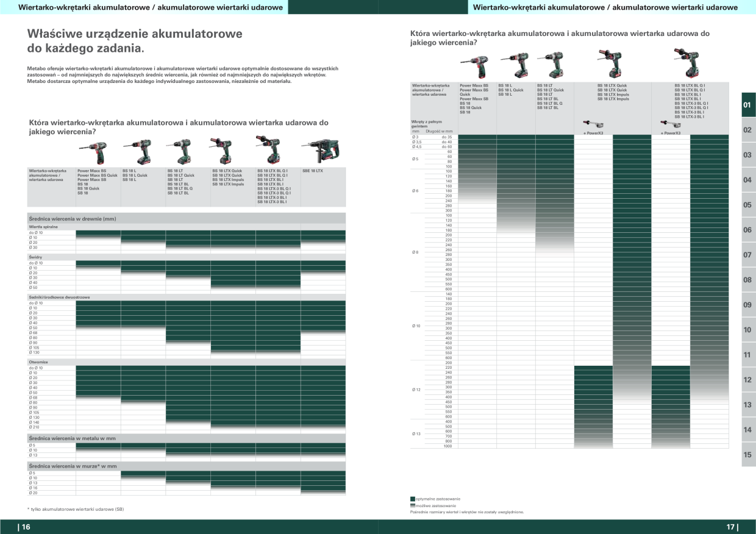Image resolution: width=756 pixels, height=534 pixels.
Task: Click the footnote 'tylko akumulatorowe wiertarki udarowe (SB)'
Action: pos(76,508)
